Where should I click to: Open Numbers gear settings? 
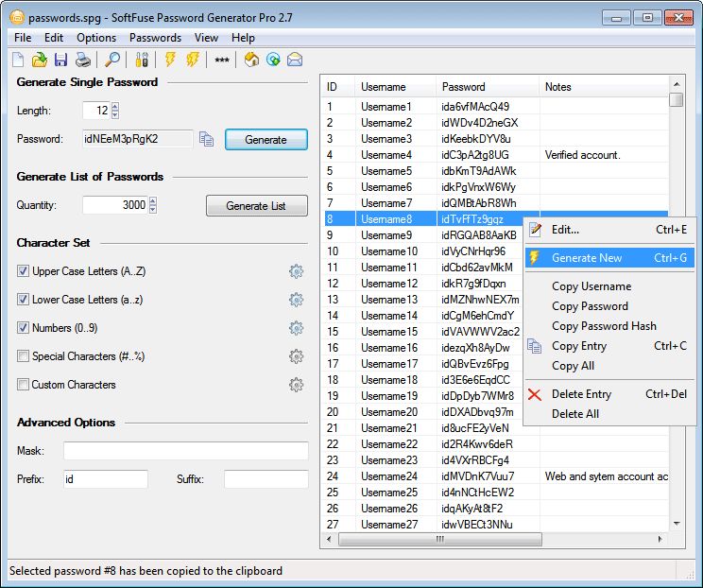(296, 328)
